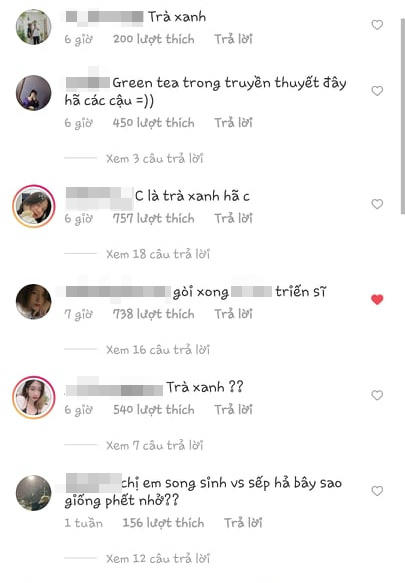Reply to the 'Trà xanh' comment with 200 likes
This screenshot has width=405, height=583.
(x=233, y=39)
